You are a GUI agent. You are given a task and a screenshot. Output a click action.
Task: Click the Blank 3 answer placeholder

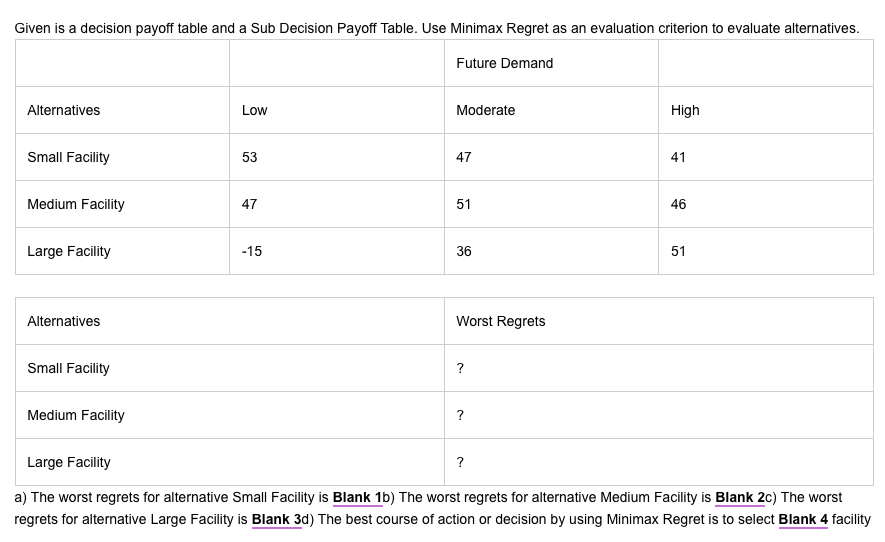277,519
